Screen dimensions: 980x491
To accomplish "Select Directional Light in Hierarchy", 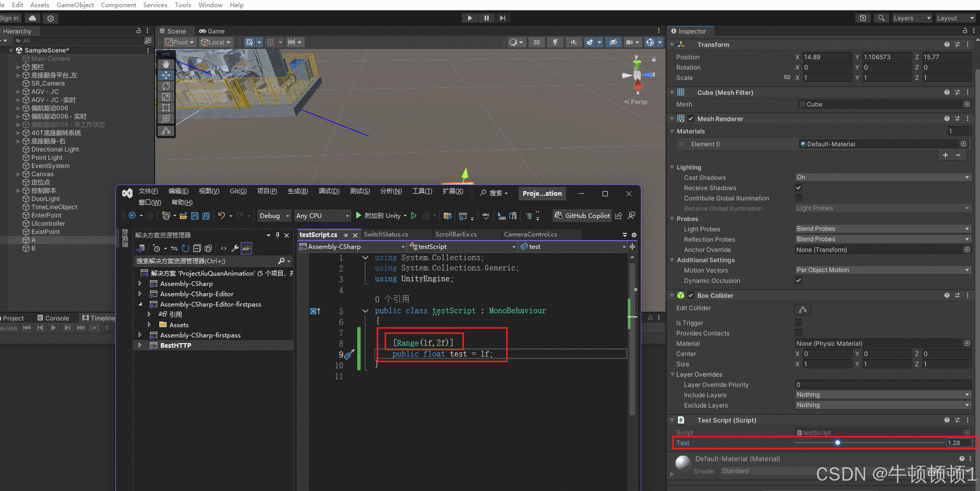I will click(55, 149).
